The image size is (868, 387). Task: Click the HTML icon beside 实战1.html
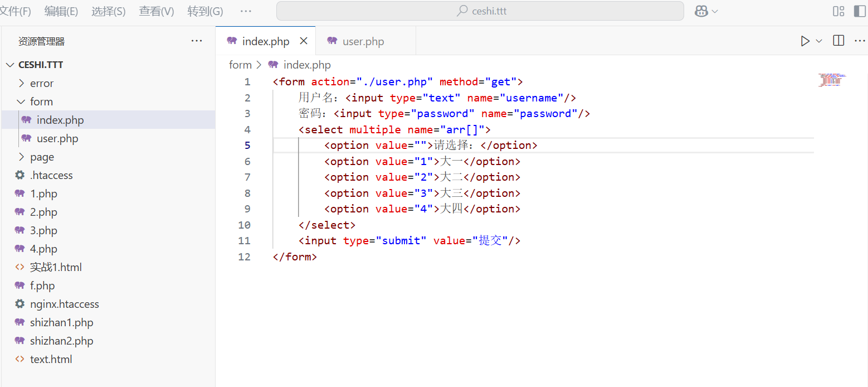tap(19, 267)
